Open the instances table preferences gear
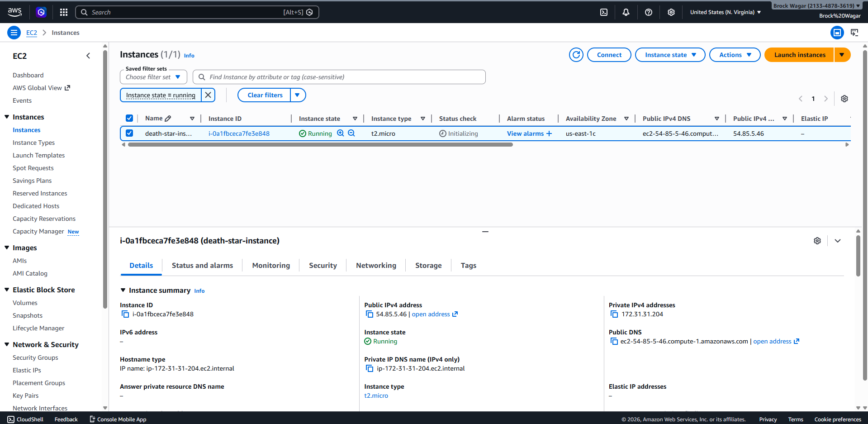 (844, 98)
